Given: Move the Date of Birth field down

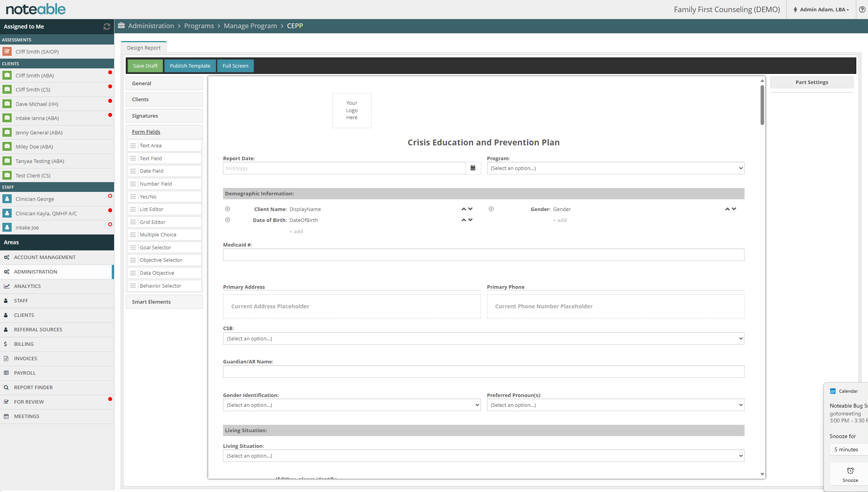Looking at the screenshot, I should point(470,220).
